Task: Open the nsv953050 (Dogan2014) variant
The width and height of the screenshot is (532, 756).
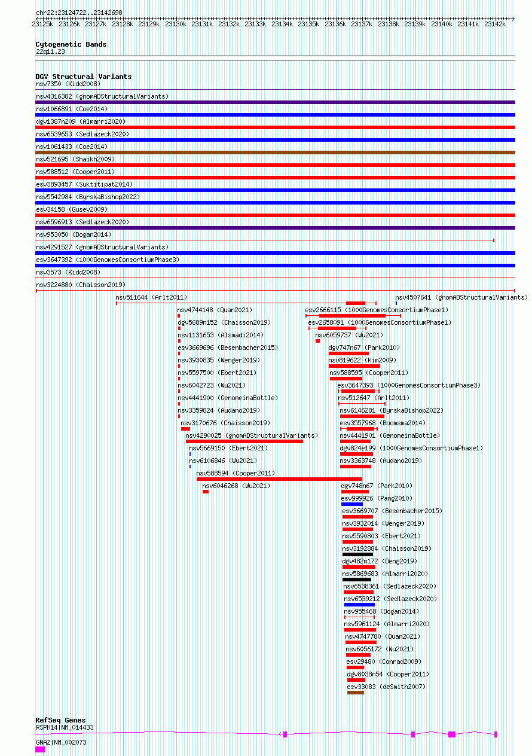Action: [74, 234]
